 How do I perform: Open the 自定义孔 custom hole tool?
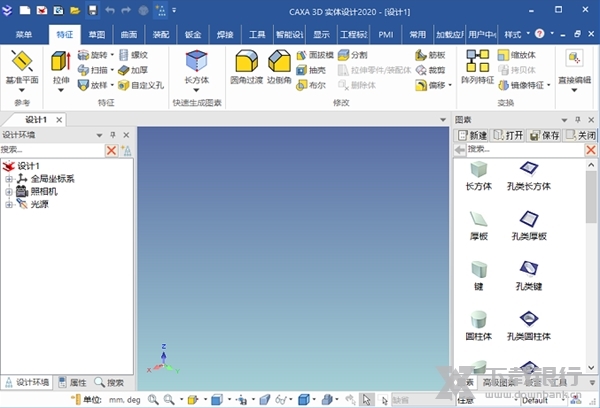141,85
